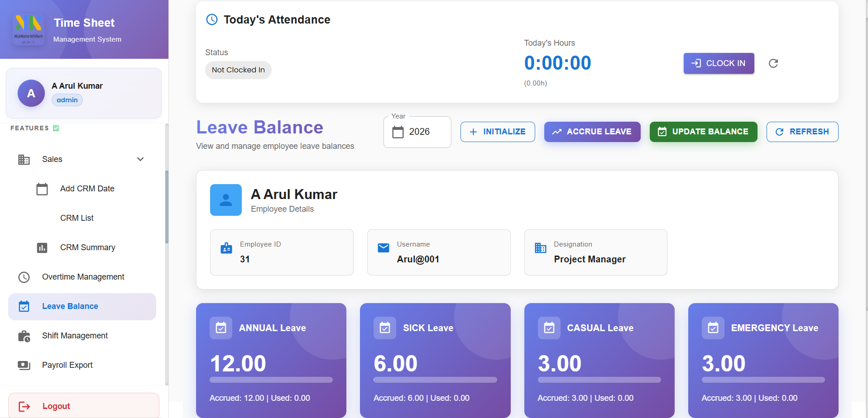
Task: Click the refresh icon next to CLOCK IN
Action: [773, 63]
